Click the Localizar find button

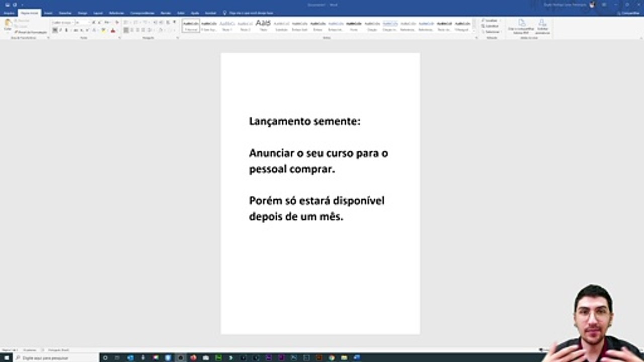491,21
